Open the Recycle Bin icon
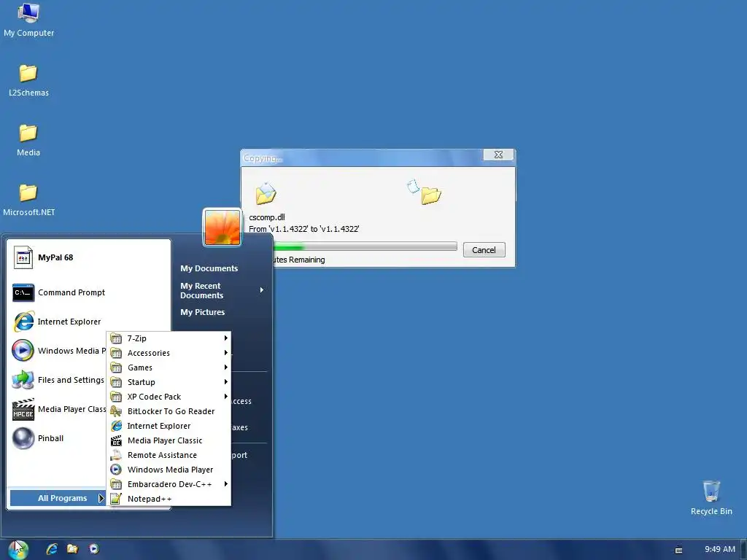This screenshot has width=747, height=560. pos(711,498)
